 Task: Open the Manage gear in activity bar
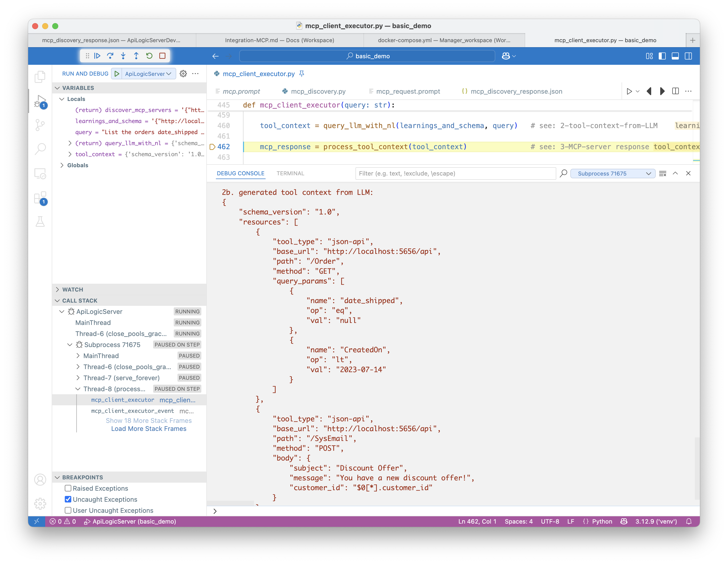coord(40,504)
